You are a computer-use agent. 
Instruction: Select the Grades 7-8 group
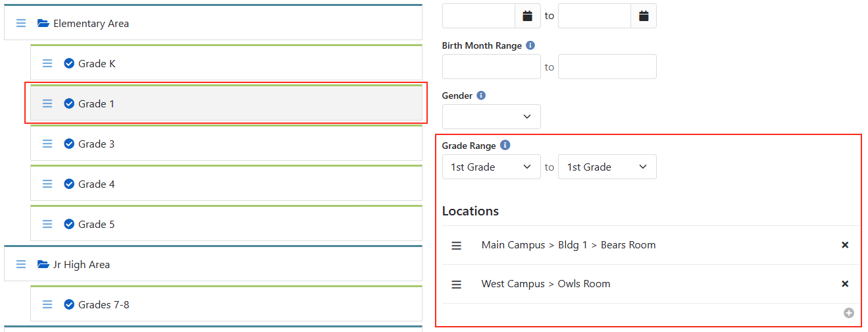click(x=103, y=304)
